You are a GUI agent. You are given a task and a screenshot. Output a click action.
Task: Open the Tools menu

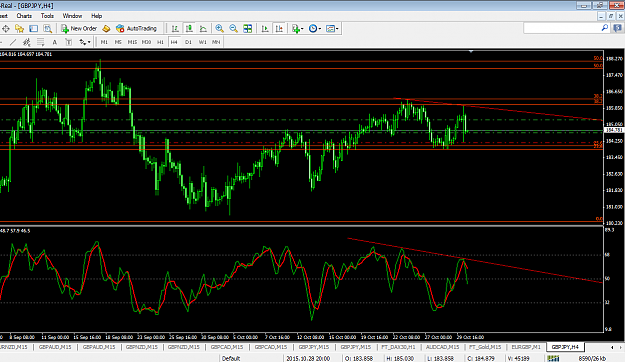click(x=47, y=16)
